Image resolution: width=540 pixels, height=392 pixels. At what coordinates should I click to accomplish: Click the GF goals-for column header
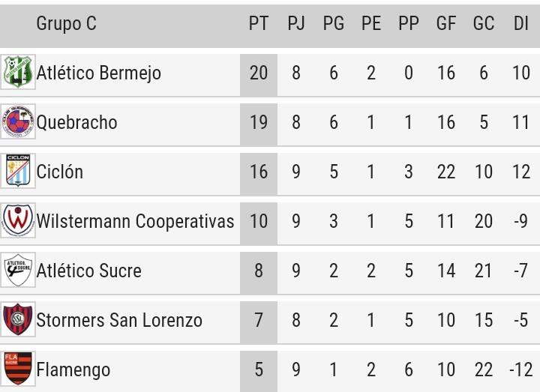[x=446, y=23]
